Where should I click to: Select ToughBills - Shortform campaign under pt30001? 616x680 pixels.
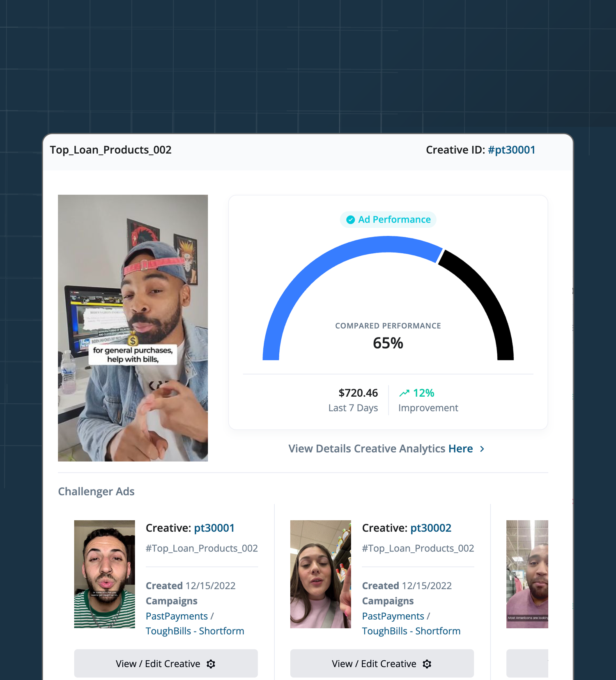[x=195, y=631]
